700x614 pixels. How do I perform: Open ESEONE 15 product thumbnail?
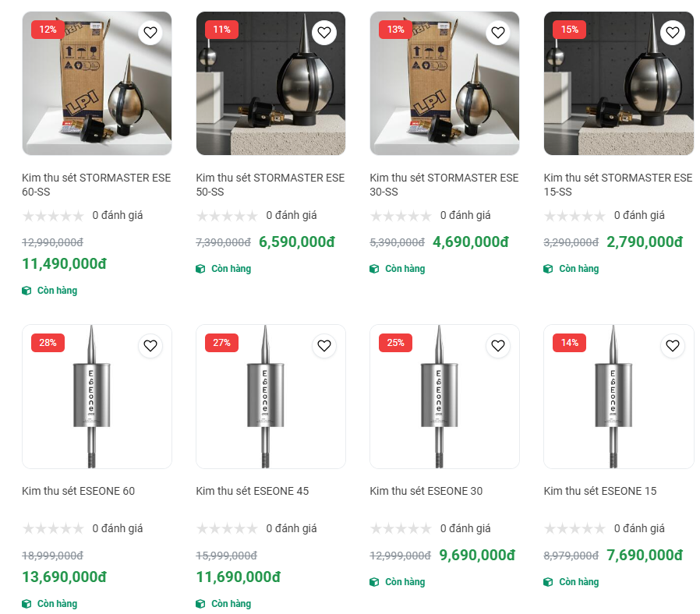tap(618, 405)
